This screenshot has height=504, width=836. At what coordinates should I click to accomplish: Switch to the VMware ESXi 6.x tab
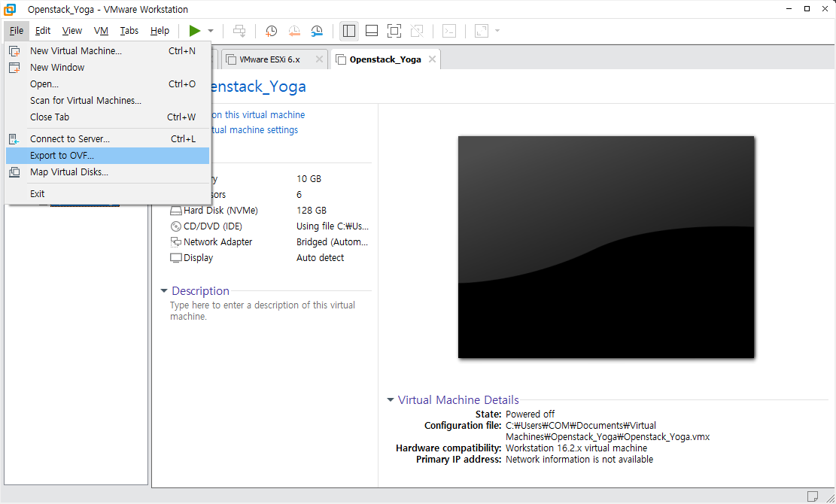[269, 59]
